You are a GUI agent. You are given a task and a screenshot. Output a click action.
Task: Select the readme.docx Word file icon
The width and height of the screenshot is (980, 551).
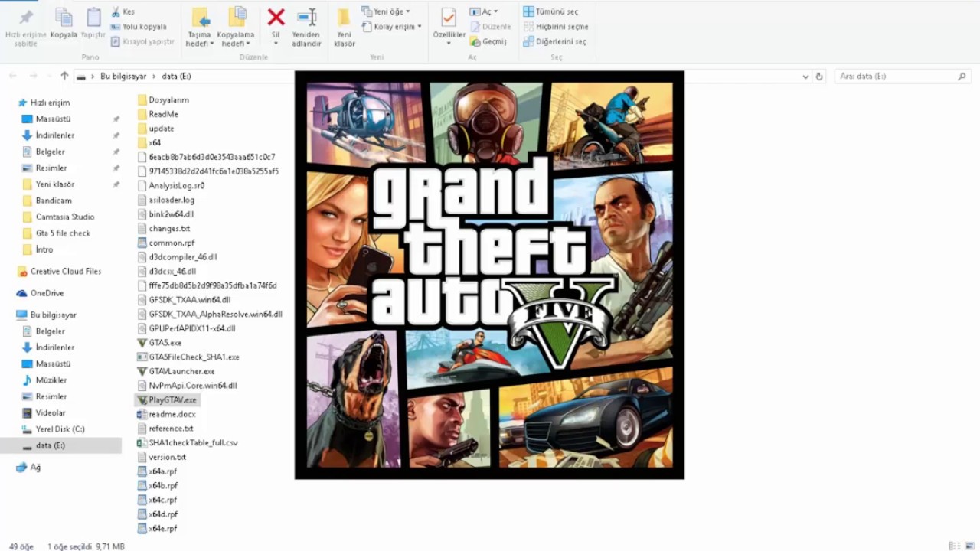tap(142, 414)
